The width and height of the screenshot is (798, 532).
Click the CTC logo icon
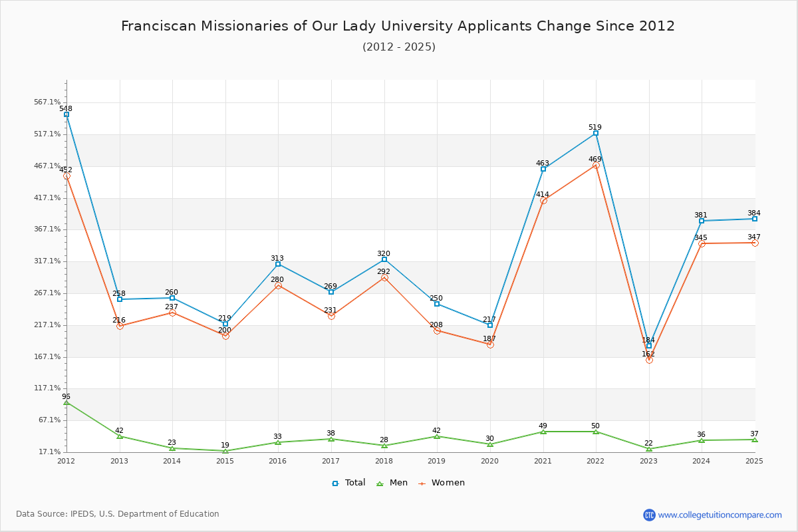[x=649, y=515]
